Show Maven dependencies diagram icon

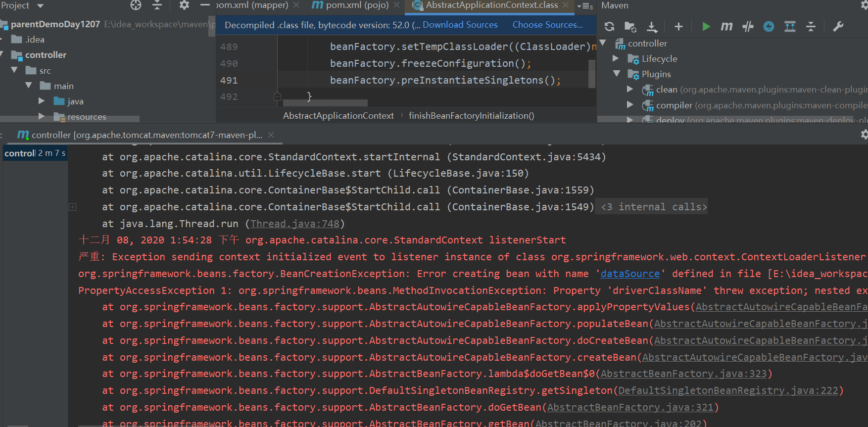(x=790, y=26)
